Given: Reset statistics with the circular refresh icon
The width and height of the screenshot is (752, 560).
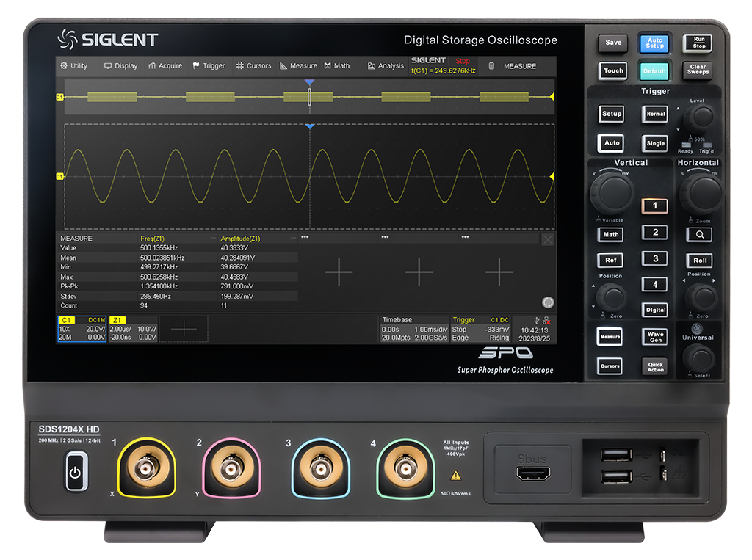Looking at the screenshot, I should click(x=548, y=302).
